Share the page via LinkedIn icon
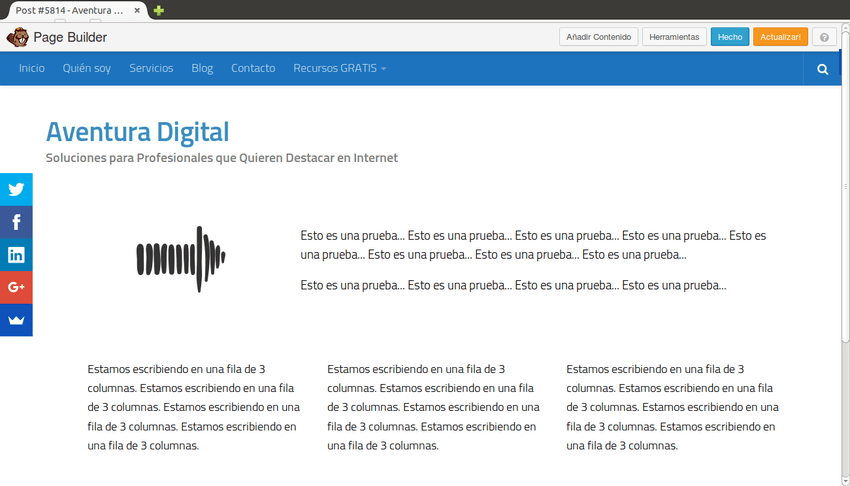This screenshot has width=850, height=486. click(x=16, y=255)
